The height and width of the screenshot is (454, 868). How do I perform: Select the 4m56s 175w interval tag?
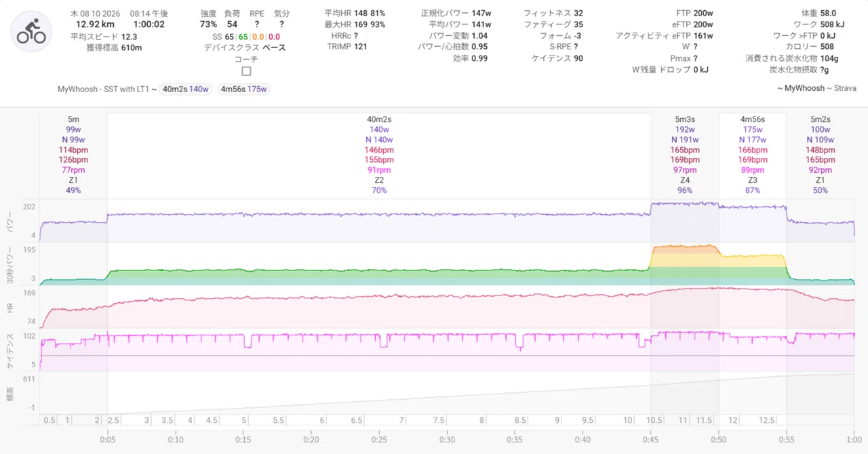coord(243,89)
